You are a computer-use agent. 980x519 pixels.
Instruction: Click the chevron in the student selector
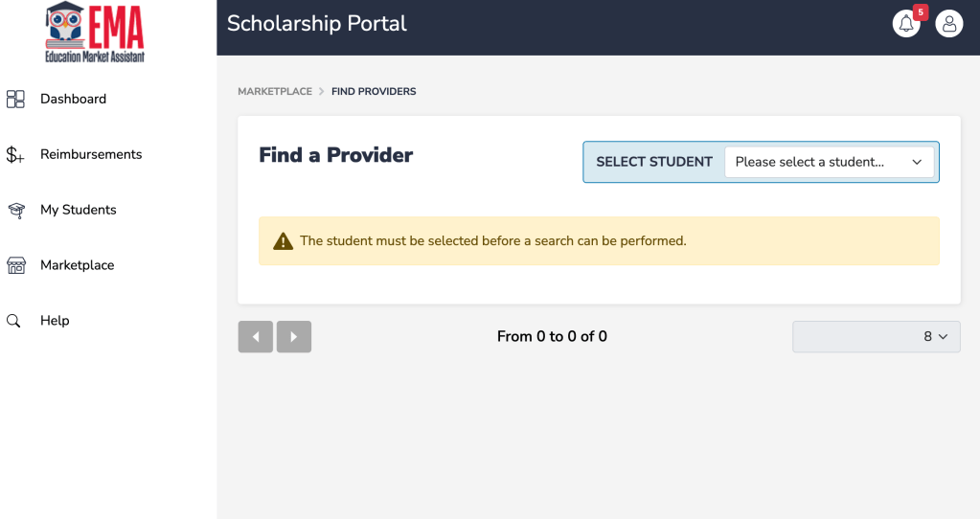(x=917, y=162)
